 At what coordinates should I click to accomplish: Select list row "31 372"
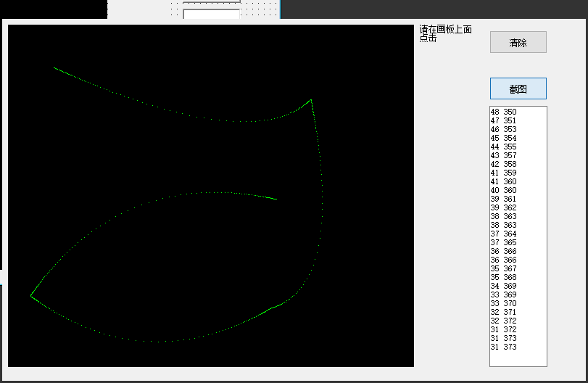[x=518, y=329]
